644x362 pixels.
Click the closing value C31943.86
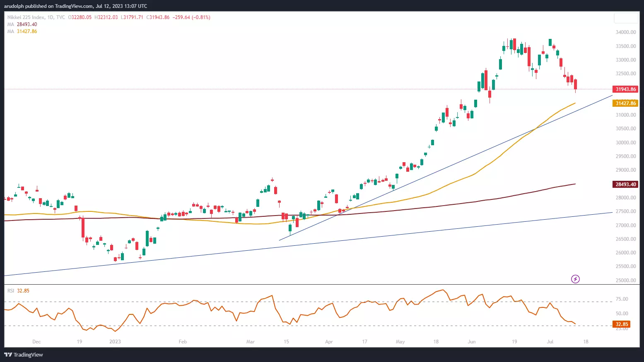tap(158, 17)
